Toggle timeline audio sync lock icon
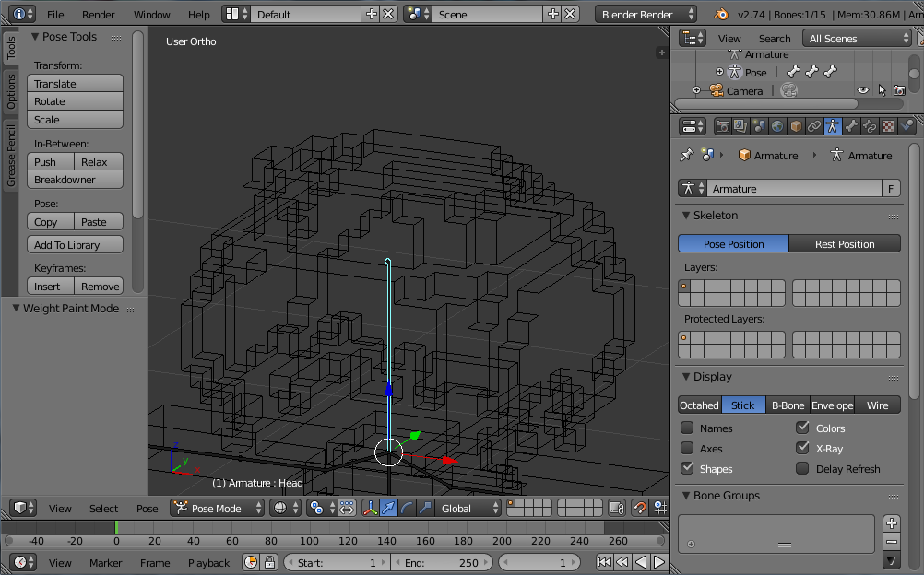Image resolution: width=924 pixels, height=575 pixels. [269, 562]
